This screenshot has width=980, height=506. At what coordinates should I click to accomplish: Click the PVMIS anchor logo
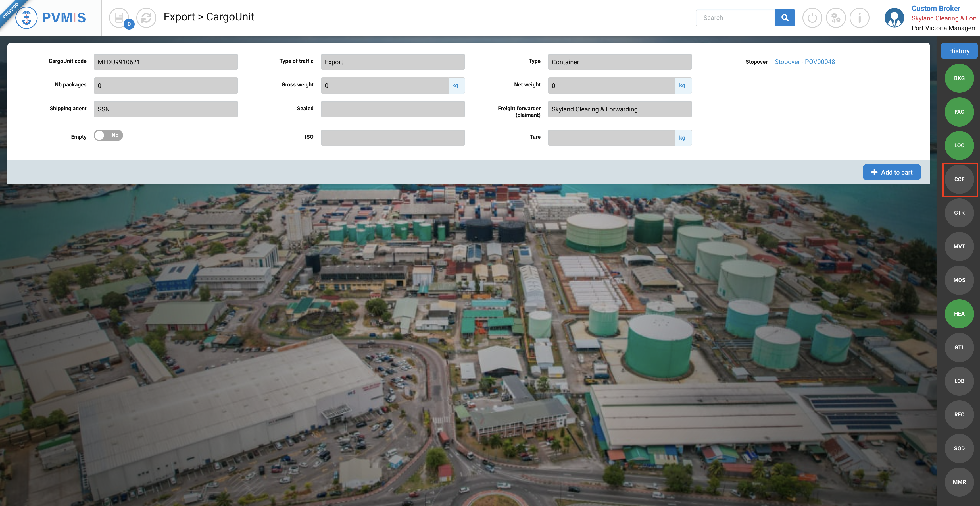coord(27,18)
